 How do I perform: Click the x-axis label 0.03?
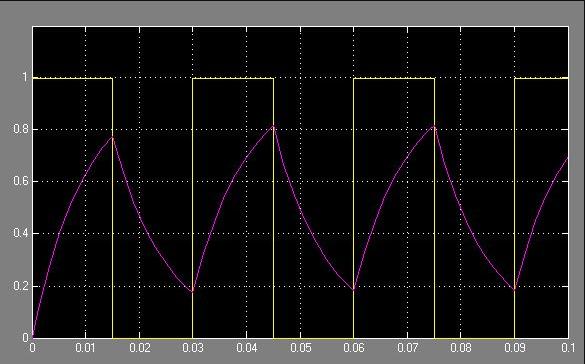tap(193, 348)
